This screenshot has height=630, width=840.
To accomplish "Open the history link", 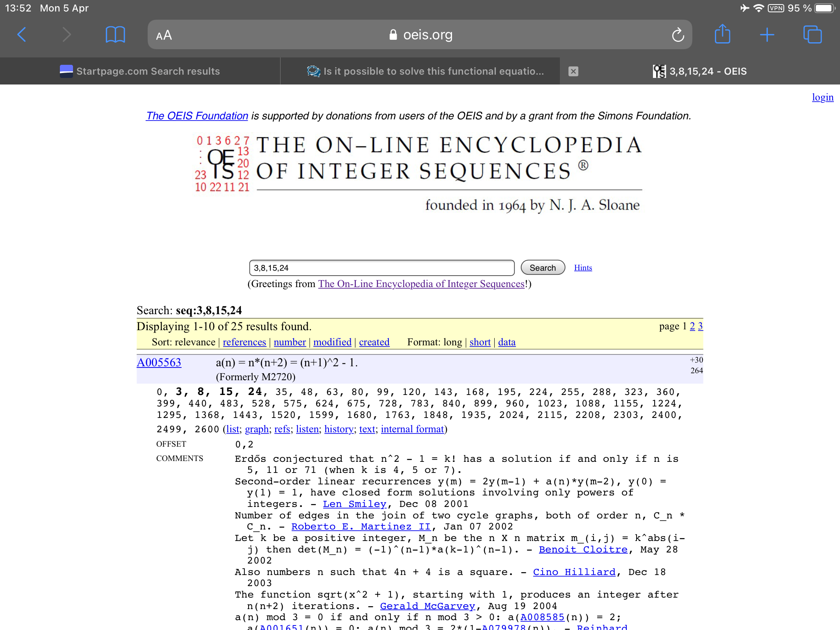I will click(x=339, y=429).
